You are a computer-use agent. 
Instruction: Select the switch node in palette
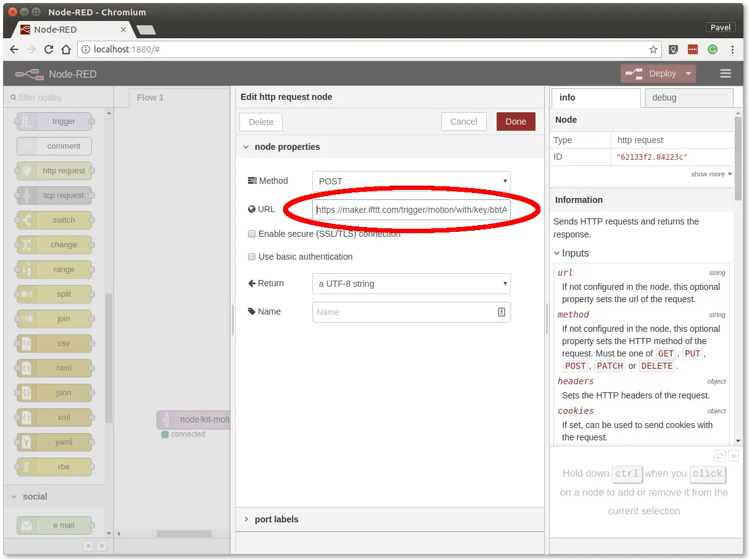click(54, 220)
